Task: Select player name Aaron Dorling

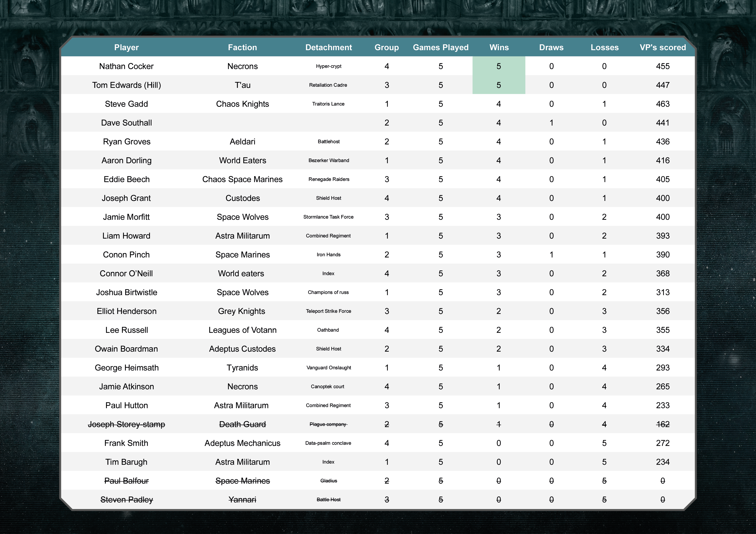Action: (x=127, y=161)
